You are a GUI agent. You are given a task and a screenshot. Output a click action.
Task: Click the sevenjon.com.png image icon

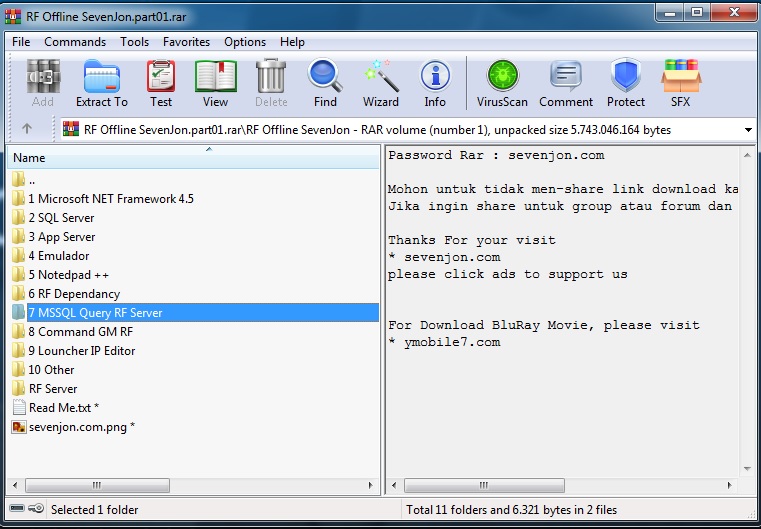pos(18,427)
